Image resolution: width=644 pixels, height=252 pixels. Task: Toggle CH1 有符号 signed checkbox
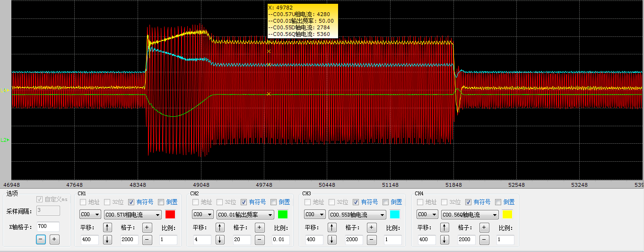coord(131,202)
